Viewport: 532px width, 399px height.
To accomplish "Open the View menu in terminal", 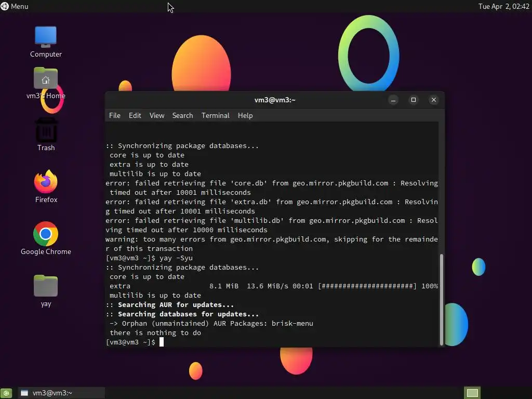I will click(157, 115).
